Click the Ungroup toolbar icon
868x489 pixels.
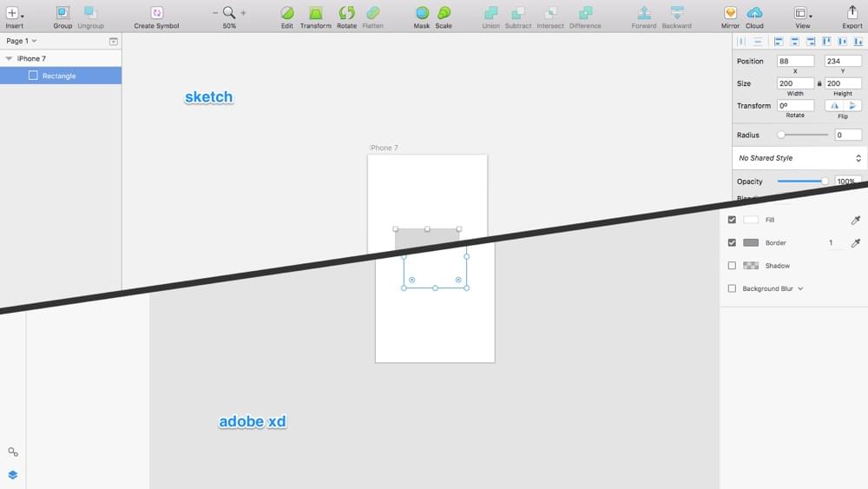point(90,13)
